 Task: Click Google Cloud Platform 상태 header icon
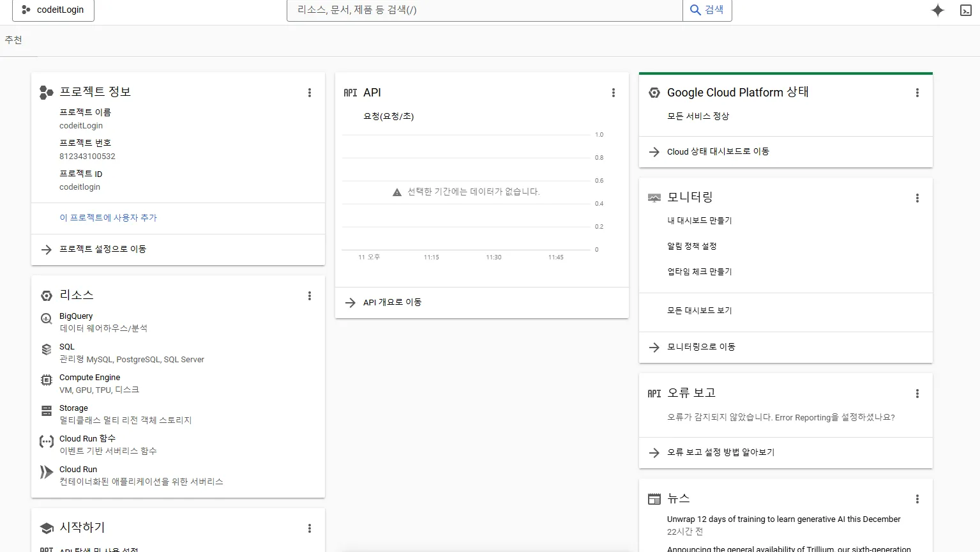654,93
